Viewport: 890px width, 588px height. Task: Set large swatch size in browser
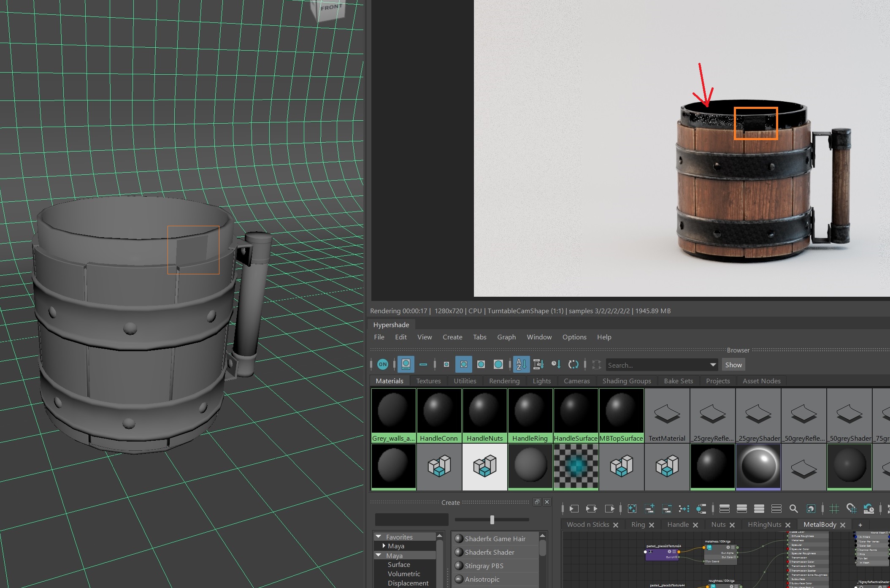click(481, 364)
